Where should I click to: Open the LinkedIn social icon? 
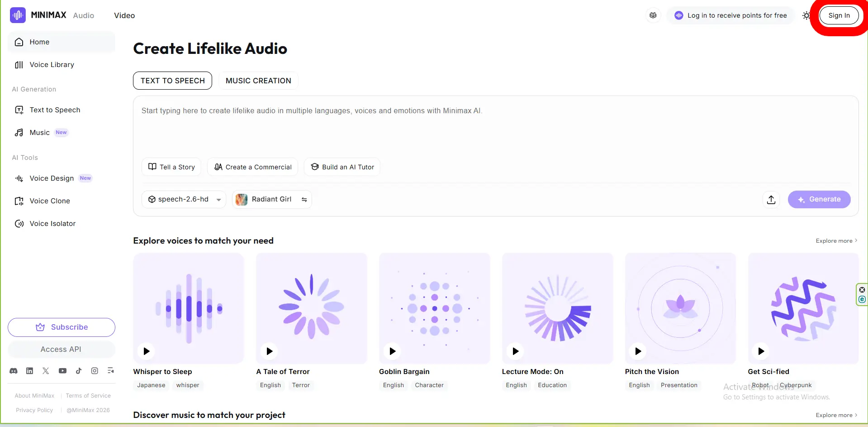click(29, 371)
